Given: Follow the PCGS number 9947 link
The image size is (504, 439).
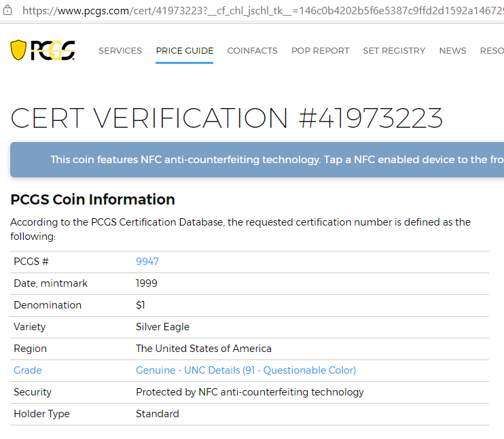Looking at the screenshot, I should 147,262.
